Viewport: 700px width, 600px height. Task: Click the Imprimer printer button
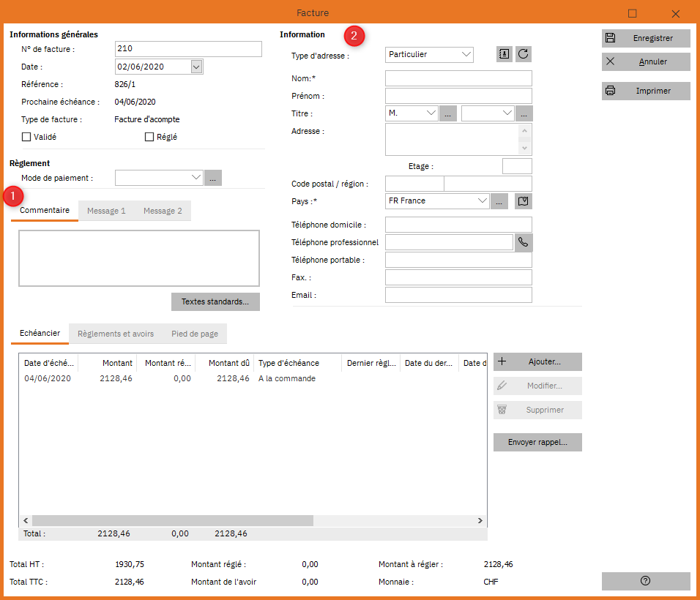(646, 91)
